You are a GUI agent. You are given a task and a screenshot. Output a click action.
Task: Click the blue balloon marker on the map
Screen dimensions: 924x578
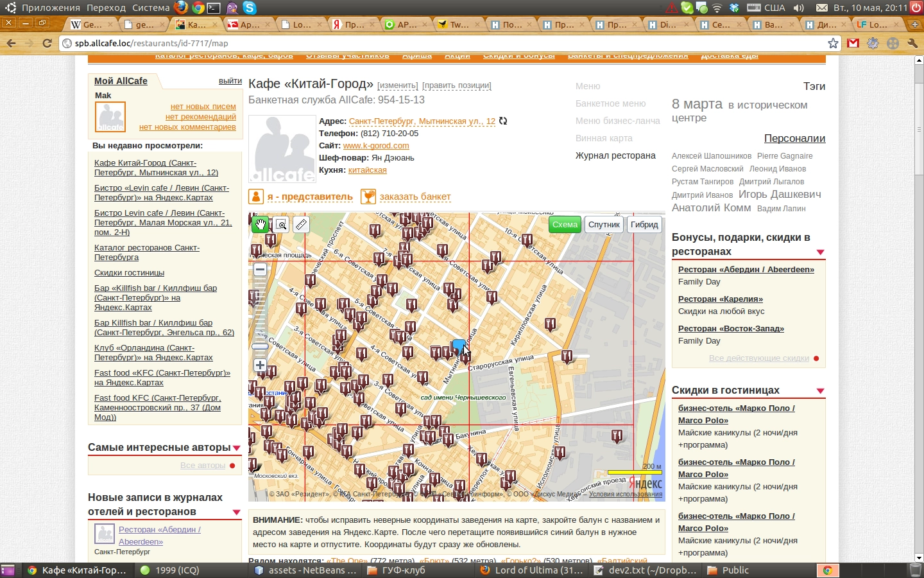click(459, 347)
